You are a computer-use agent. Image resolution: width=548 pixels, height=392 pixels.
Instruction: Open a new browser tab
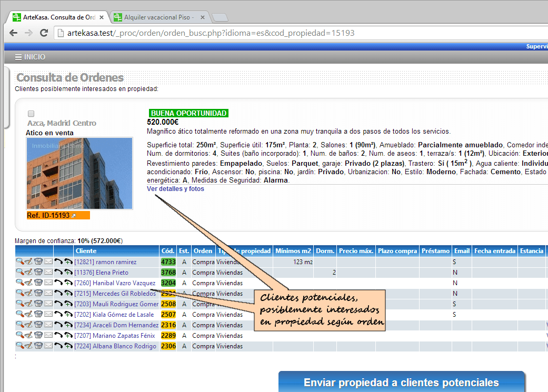(x=220, y=17)
